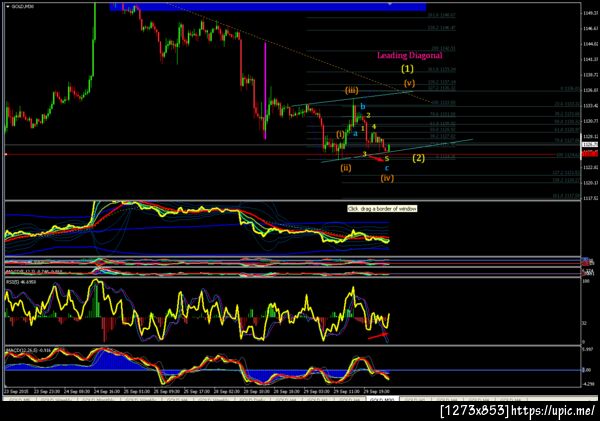The width and height of the screenshot is (600, 421).
Task: Click the '29 Sep 11:00' time axis label
Action: [x=346, y=392]
